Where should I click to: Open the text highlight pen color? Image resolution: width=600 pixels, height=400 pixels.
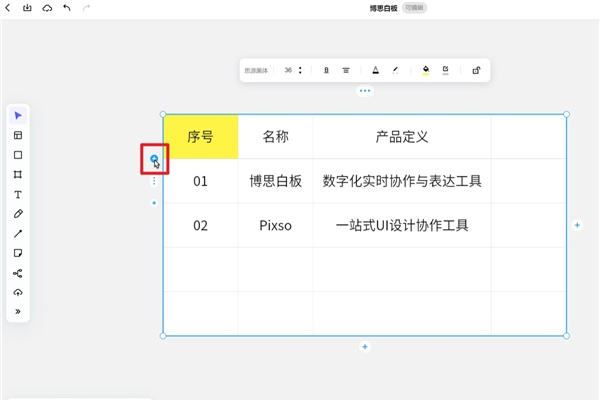[x=395, y=70]
